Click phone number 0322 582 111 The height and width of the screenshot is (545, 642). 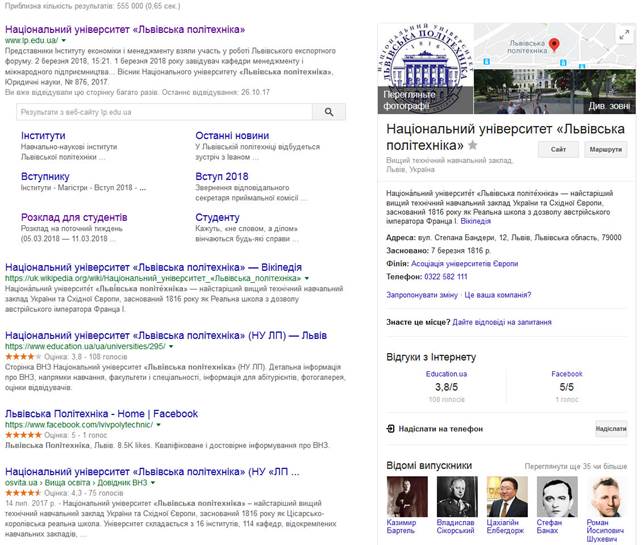click(x=445, y=277)
